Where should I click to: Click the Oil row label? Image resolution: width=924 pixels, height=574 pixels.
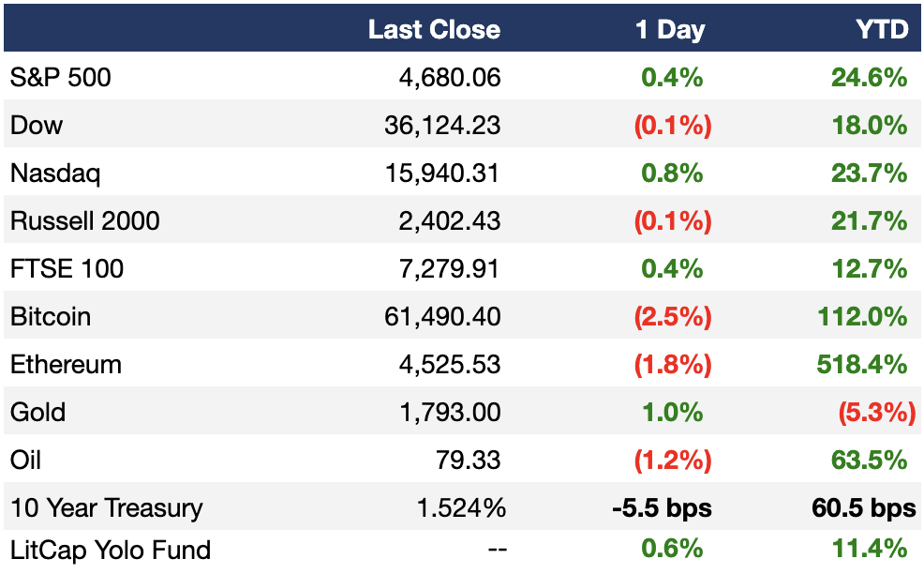[x=25, y=461]
